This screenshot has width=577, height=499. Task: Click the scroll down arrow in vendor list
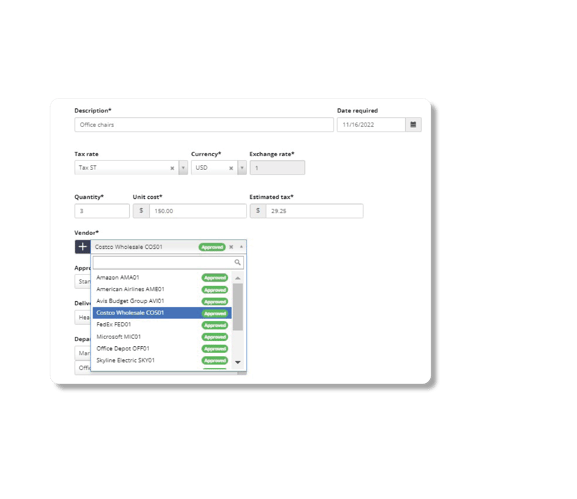[x=238, y=362]
